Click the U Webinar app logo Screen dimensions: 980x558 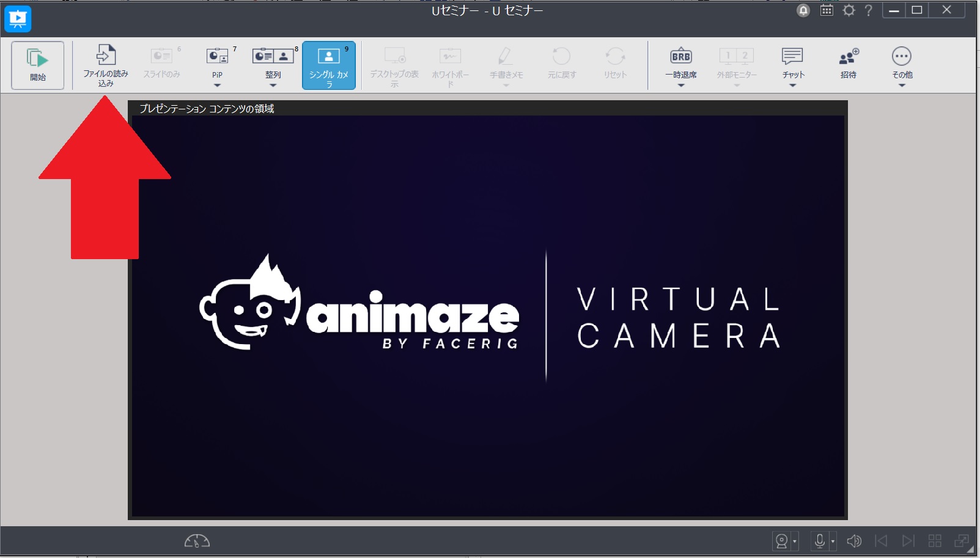[x=18, y=19]
